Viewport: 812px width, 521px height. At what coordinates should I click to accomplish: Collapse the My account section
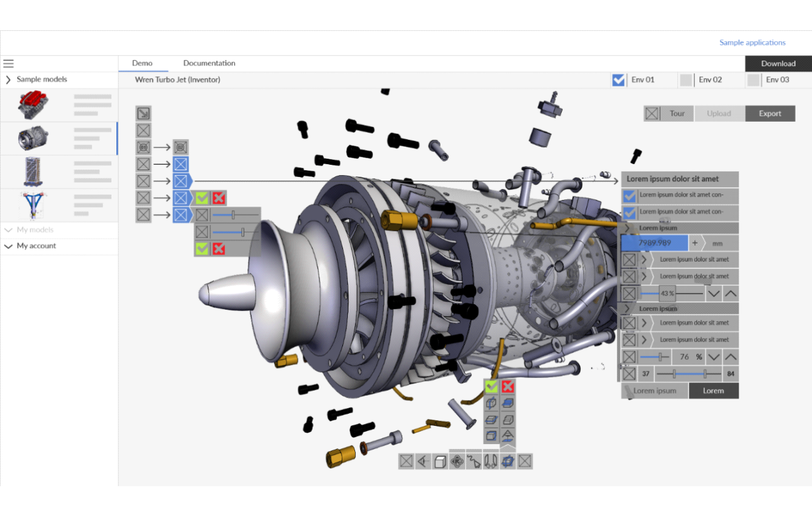[8, 246]
